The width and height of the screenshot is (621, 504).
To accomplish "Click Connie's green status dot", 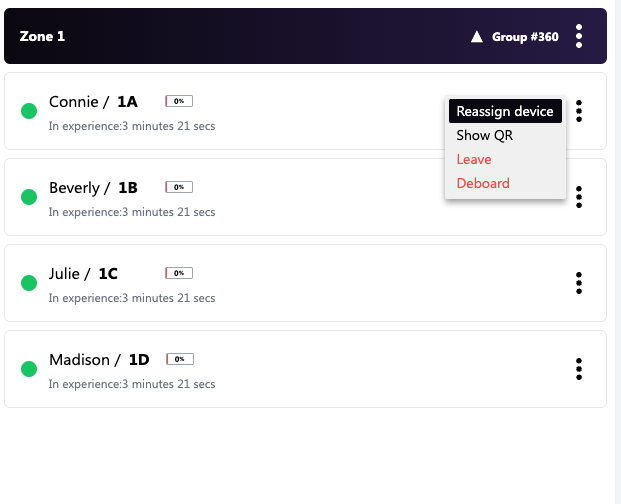I will pyautogui.click(x=29, y=111).
